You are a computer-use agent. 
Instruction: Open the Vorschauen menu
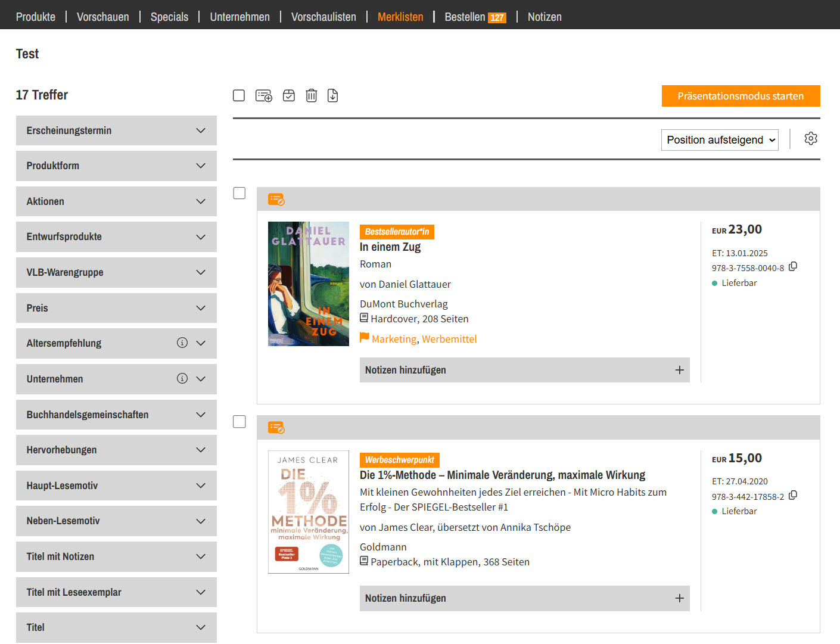tap(103, 17)
